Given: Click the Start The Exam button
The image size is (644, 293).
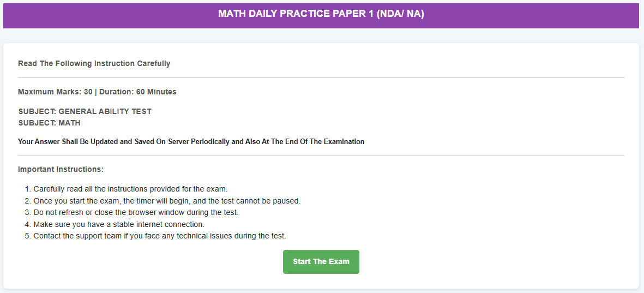Looking at the screenshot, I should (321, 262).
